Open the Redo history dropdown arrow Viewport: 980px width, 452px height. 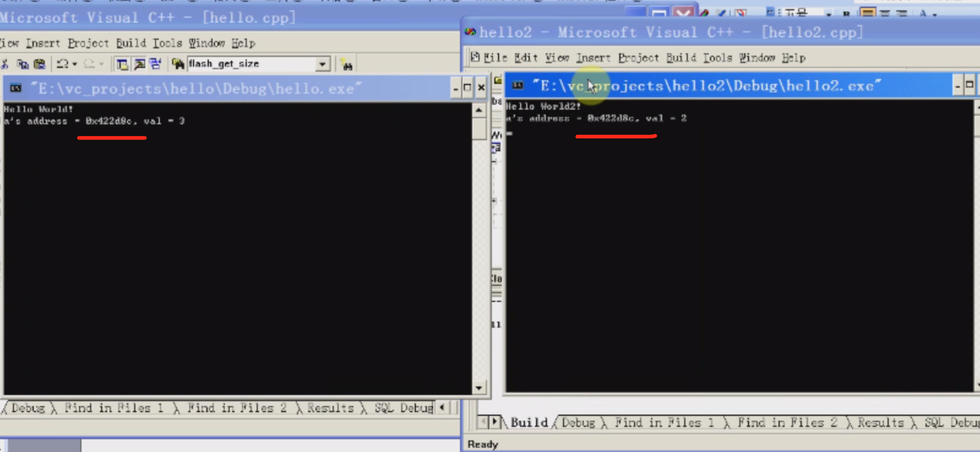pyautogui.click(x=102, y=64)
